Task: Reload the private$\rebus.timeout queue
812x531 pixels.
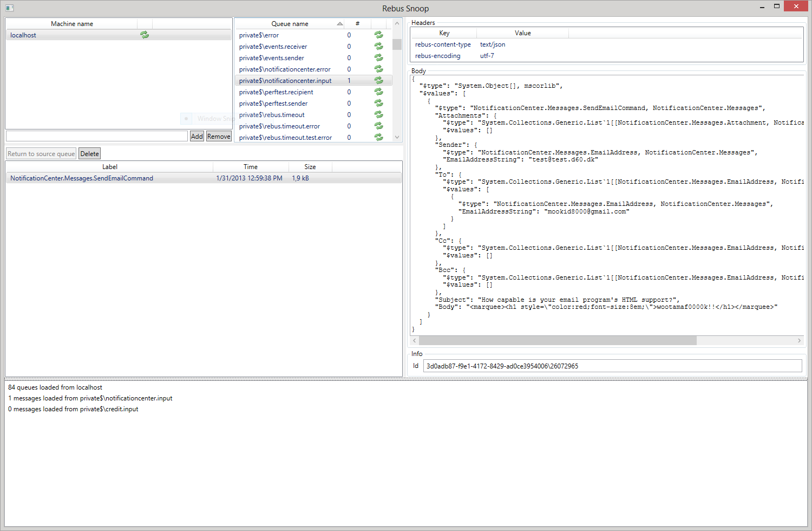Action: (378, 114)
